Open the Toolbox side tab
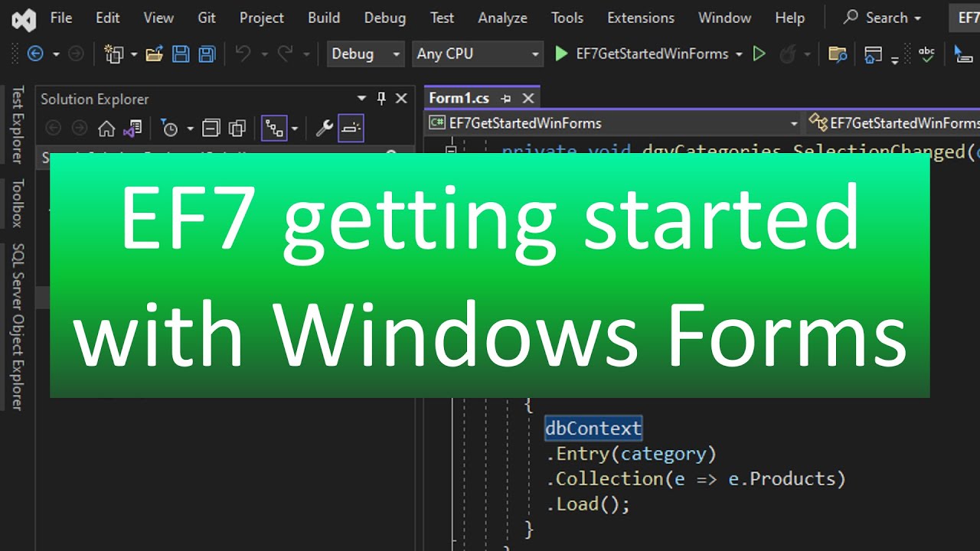Image resolution: width=980 pixels, height=551 pixels. [x=17, y=203]
